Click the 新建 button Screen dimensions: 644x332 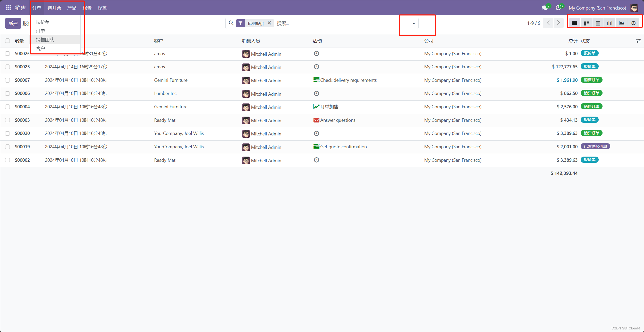(x=13, y=23)
